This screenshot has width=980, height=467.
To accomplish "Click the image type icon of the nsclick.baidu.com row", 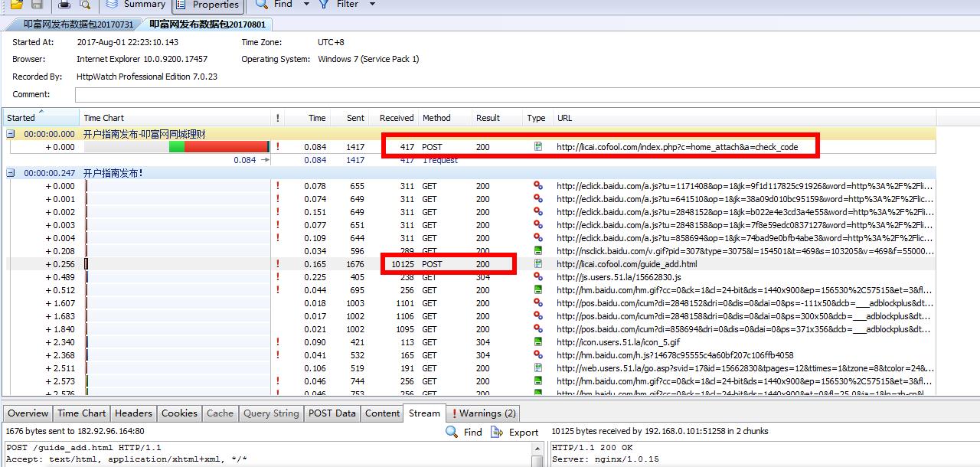I will point(538,251).
